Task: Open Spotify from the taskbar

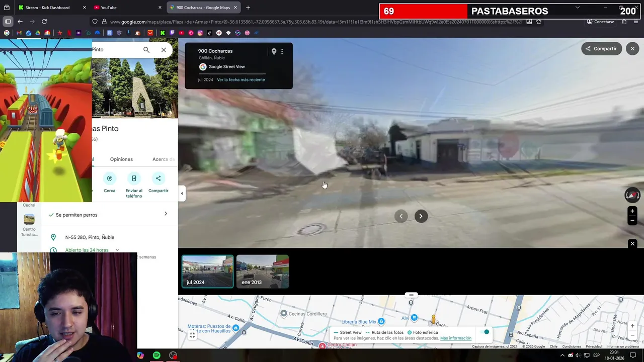Action: 156,355
